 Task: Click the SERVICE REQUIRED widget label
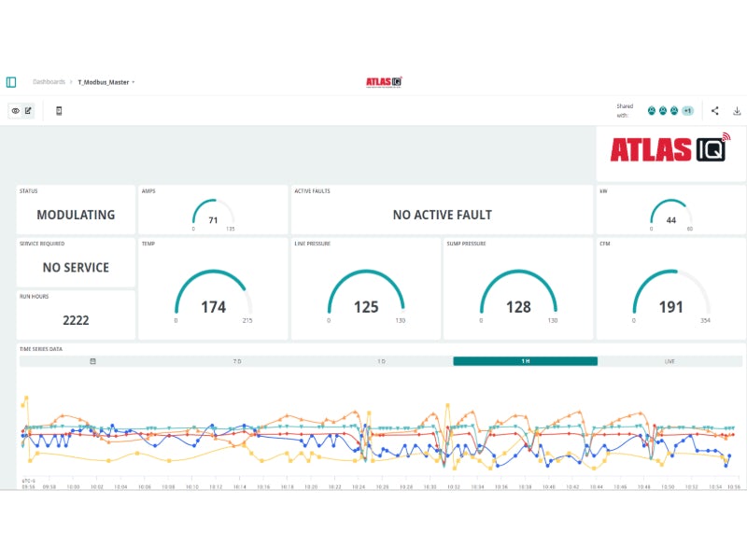click(42, 244)
